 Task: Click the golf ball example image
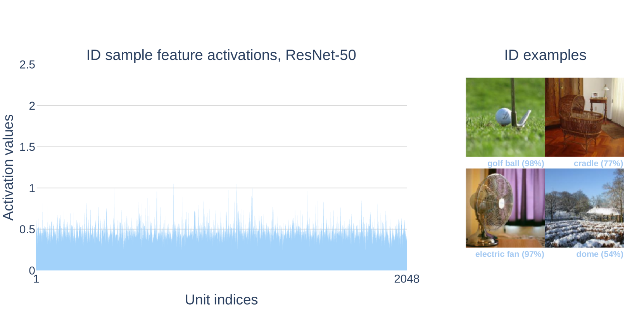pyautogui.click(x=505, y=117)
